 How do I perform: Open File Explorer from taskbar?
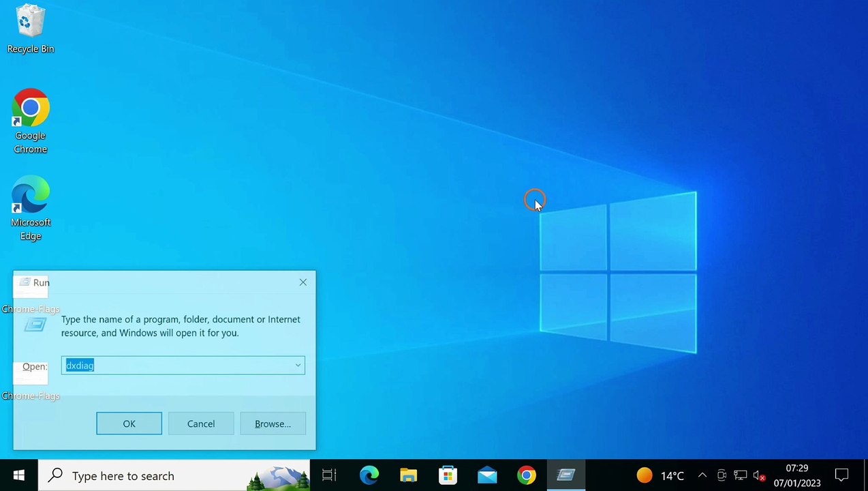click(x=408, y=475)
